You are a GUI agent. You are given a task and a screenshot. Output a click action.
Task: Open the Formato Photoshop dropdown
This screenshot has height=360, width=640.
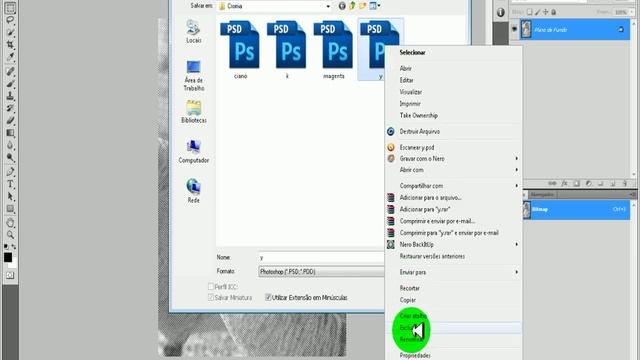tap(321, 271)
